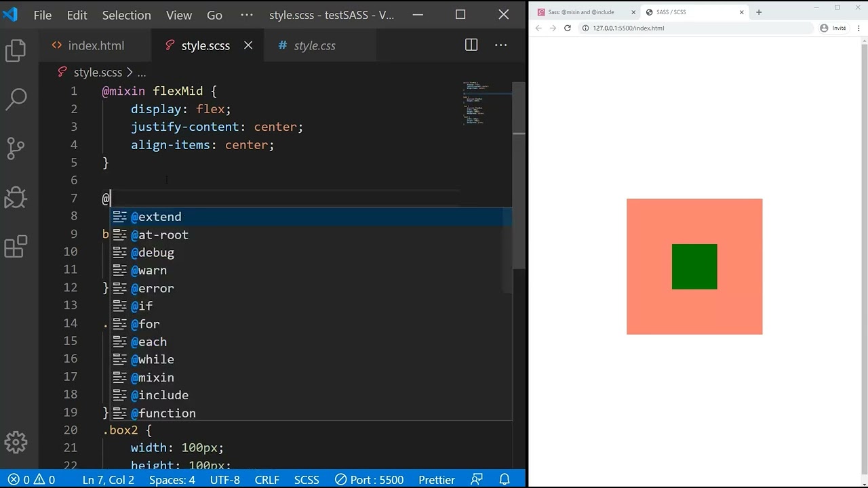The height and width of the screenshot is (488, 868).
Task: Open the Selection menu
Action: (127, 14)
